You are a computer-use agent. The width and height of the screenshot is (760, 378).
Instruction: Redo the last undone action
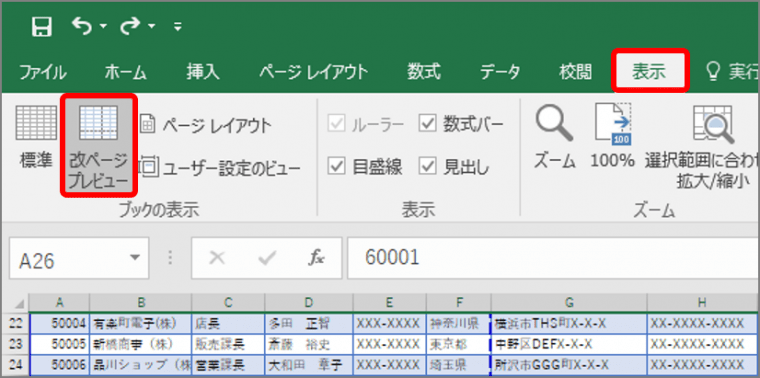(x=130, y=26)
